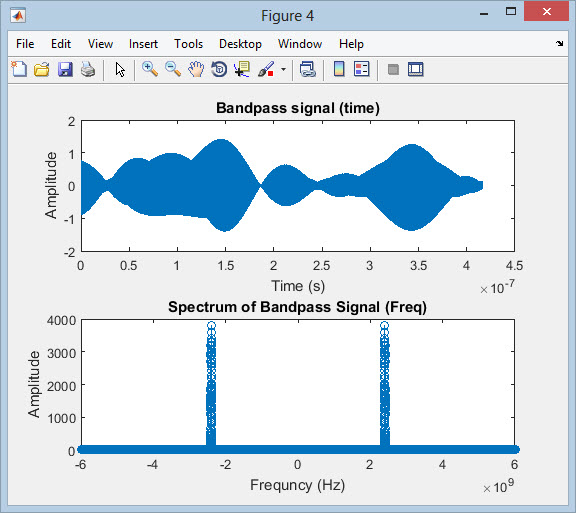
Task: Click the dock figure arrow at menu bar right
Action: click(559, 44)
